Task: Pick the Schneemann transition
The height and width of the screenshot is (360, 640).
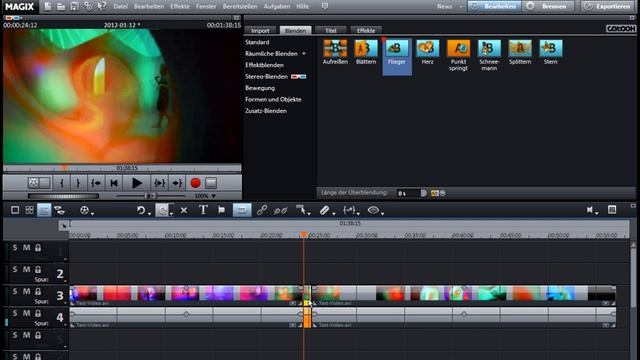Action: (x=489, y=49)
